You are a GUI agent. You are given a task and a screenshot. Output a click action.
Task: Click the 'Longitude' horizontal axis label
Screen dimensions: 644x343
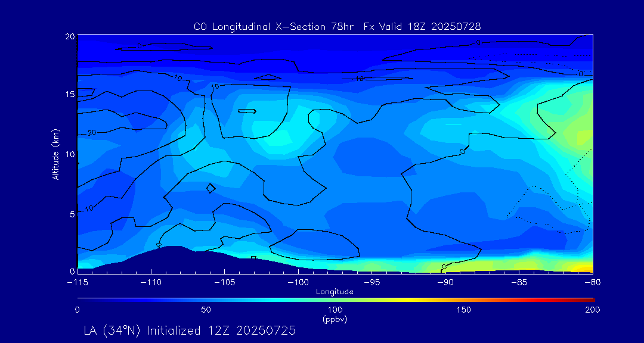(x=335, y=292)
